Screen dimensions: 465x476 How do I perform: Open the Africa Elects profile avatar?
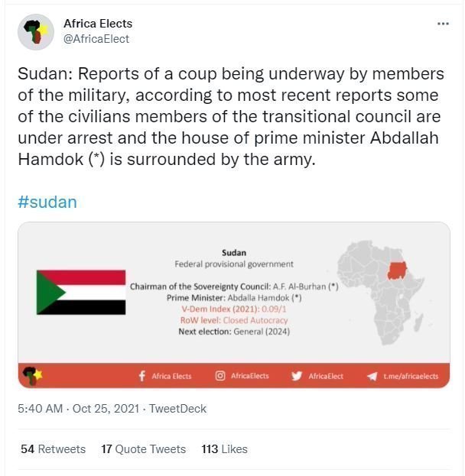pos(36,32)
